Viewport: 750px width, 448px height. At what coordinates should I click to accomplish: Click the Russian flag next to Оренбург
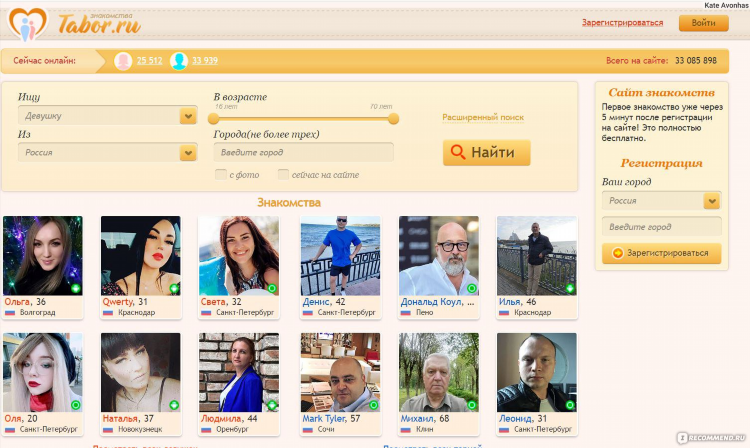pos(206,429)
